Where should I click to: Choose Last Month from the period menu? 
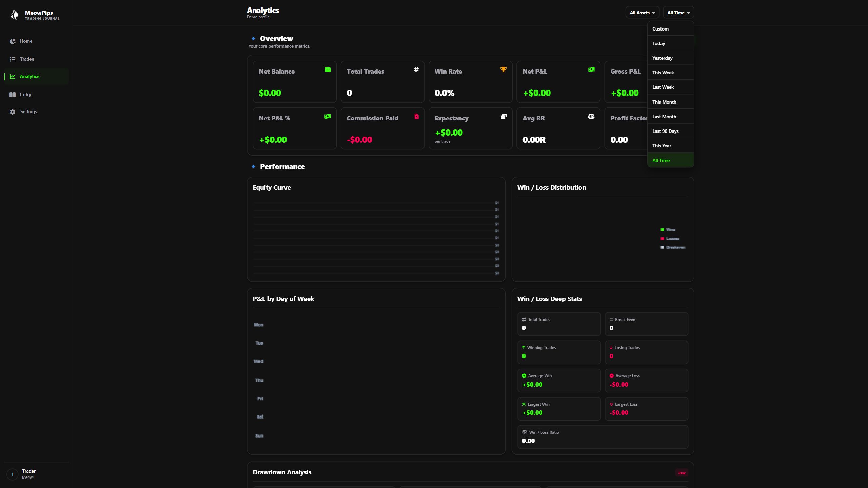pos(671,117)
